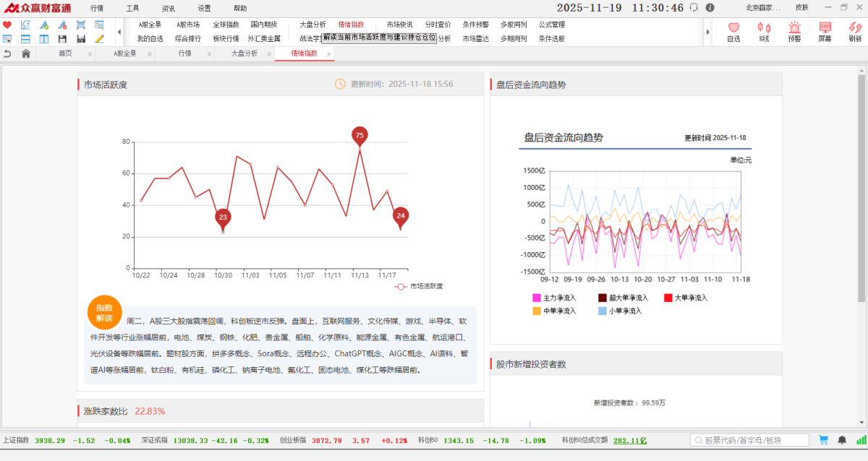Click the red heart favorites icon in left toolbar
Image resolution: width=868 pixels, height=461 pixels.
point(7,25)
